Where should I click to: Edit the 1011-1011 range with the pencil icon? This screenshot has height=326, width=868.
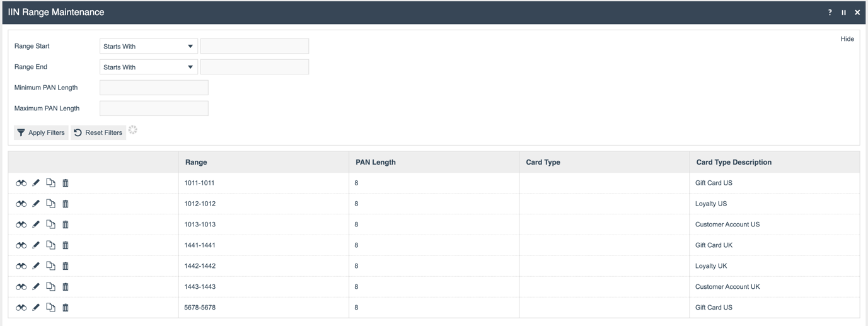pyautogui.click(x=36, y=183)
